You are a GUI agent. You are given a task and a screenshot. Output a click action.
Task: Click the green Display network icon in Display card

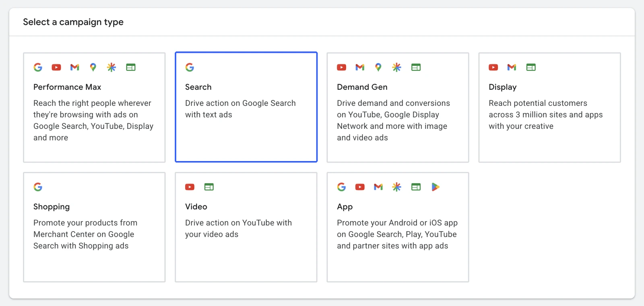pos(531,67)
